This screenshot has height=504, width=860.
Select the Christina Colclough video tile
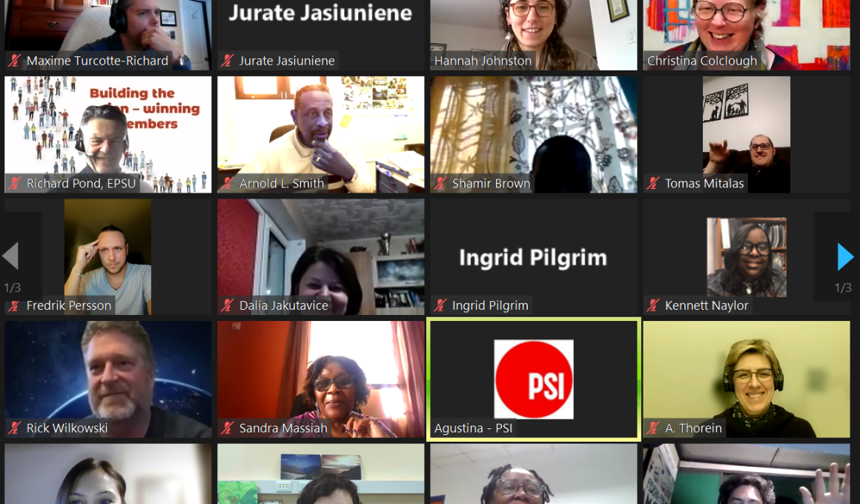click(x=746, y=30)
